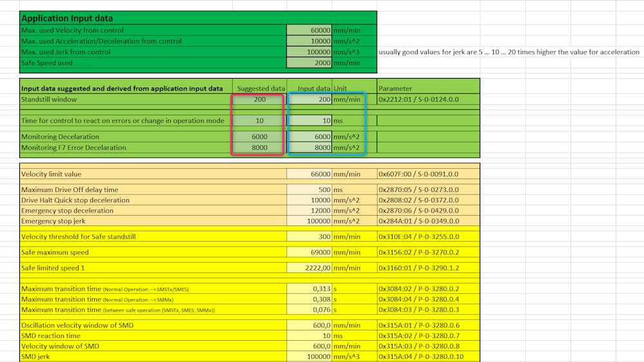
Task: Select the 0,308 maximum transition time value
Action: pos(309,300)
